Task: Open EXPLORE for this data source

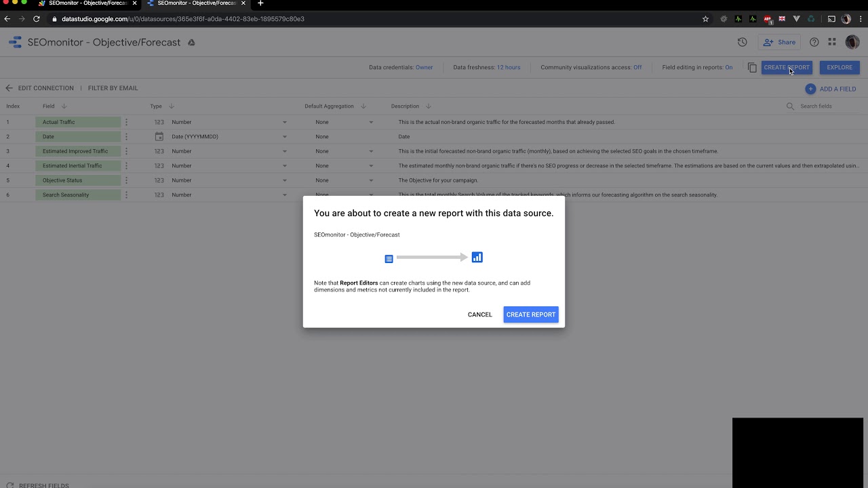Action: 840,67
